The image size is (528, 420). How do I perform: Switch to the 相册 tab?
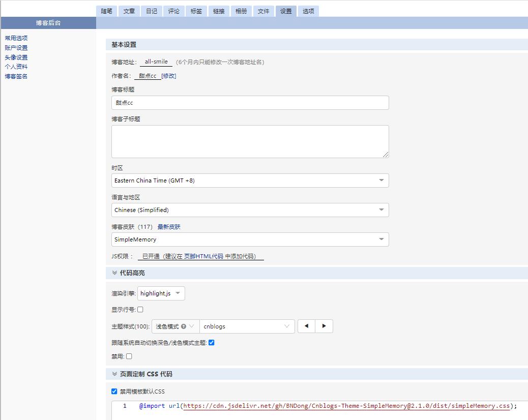pos(241,11)
